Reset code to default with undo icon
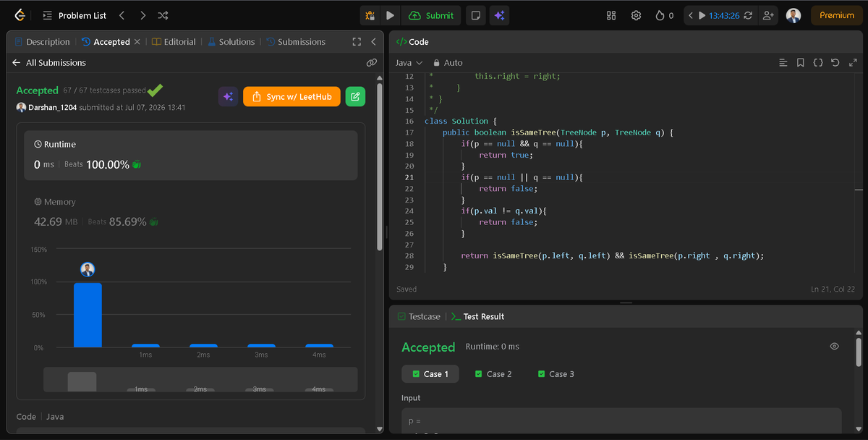This screenshot has height=440, width=868. [x=835, y=63]
